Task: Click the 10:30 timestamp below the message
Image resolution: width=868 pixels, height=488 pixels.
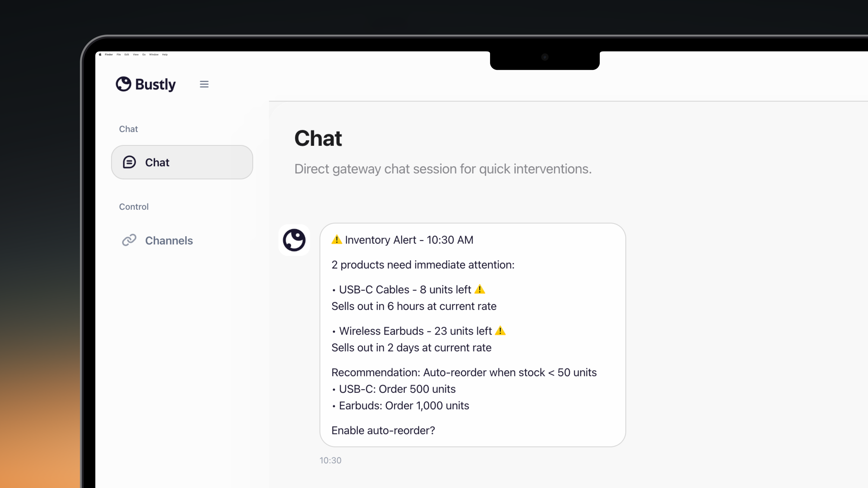Action: pyautogui.click(x=330, y=460)
